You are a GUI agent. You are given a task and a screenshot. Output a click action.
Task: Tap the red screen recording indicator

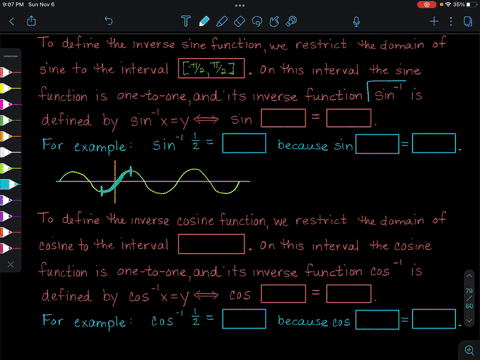point(426,5)
